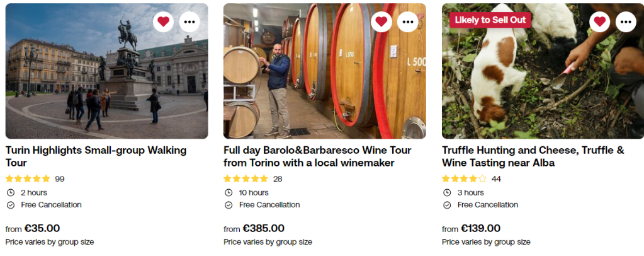Click checkmark icon for Truffle tour Free Cancellation

[x=447, y=205]
